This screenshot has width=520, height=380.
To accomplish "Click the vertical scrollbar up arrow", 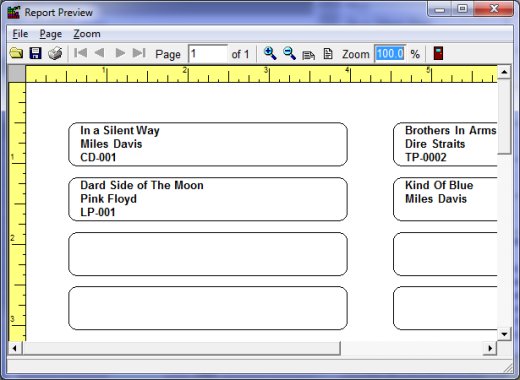I will pyautogui.click(x=504, y=72).
